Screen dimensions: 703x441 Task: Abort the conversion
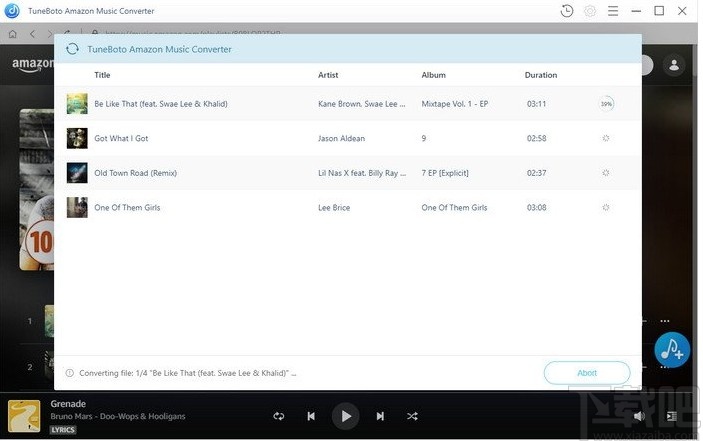[587, 373]
